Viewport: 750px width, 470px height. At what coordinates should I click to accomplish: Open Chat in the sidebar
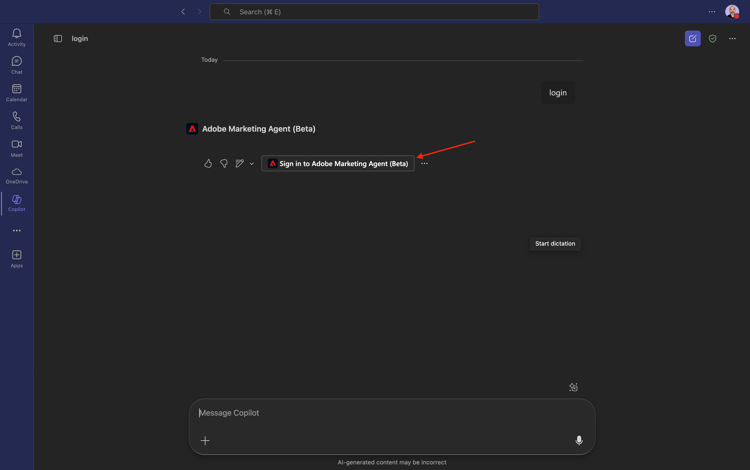click(17, 65)
